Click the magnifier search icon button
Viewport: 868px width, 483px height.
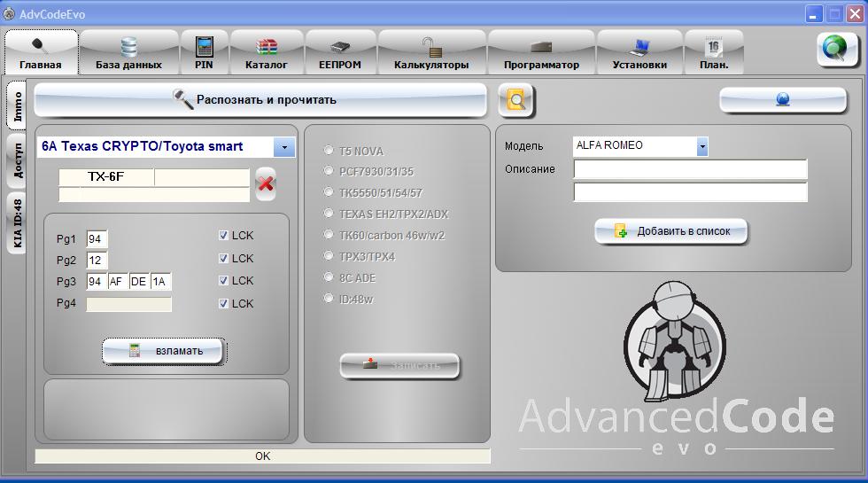[x=516, y=101]
